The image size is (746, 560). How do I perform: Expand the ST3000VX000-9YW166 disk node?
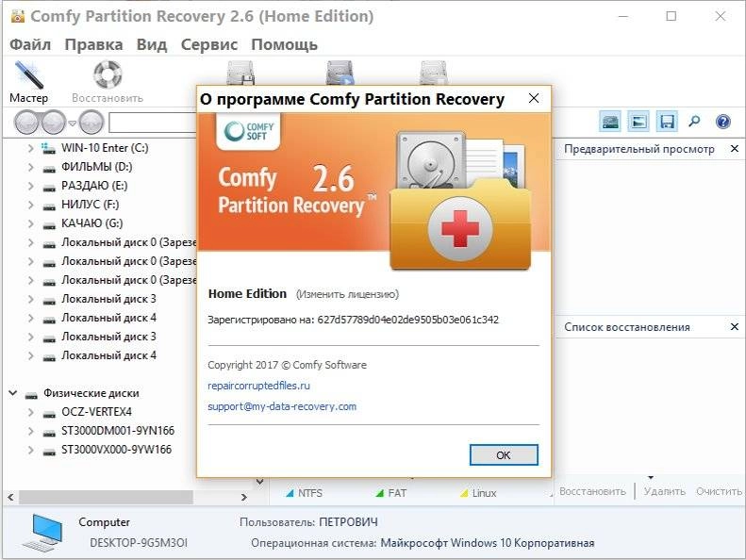tap(30, 450)
